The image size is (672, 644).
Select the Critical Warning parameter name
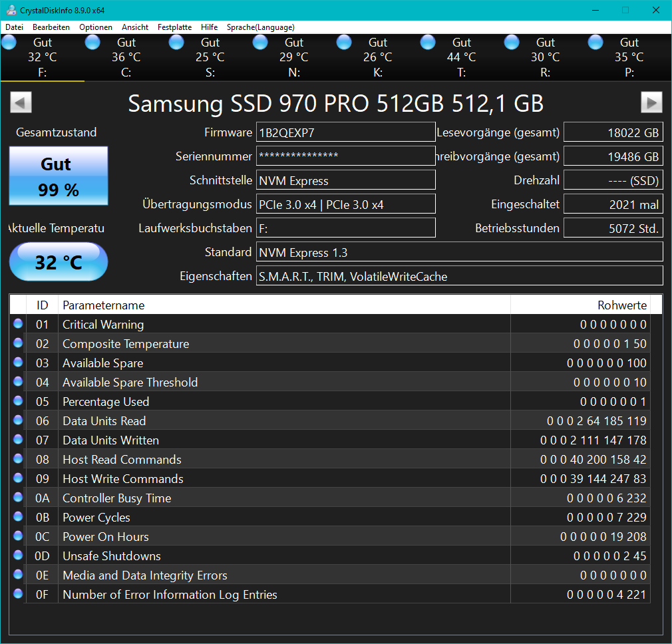pos(103,325)
